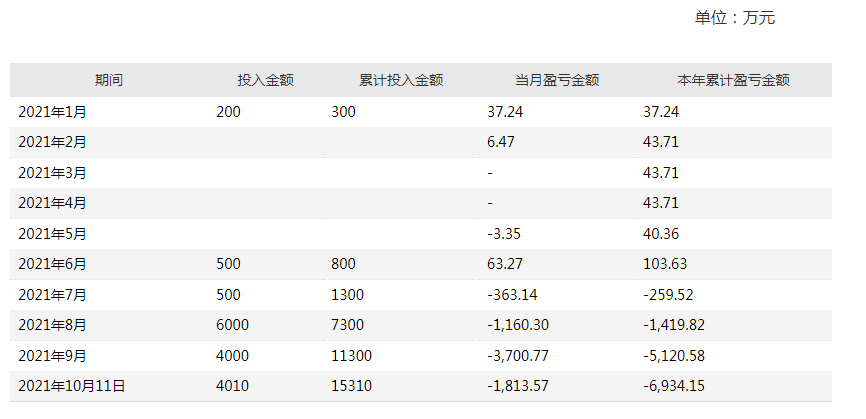Select the -6,934.15 cumulative loss cell

tap(674, 386)
